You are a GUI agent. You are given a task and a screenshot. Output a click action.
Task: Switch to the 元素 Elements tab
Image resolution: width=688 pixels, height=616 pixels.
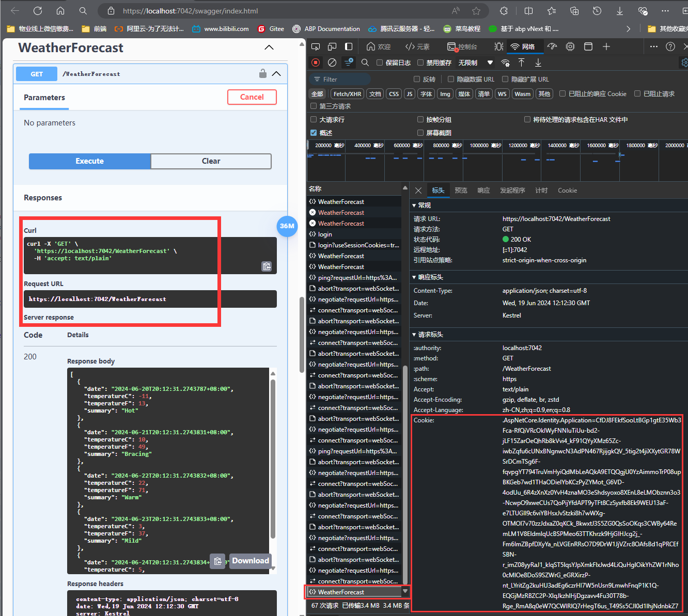tap(417, 46)
